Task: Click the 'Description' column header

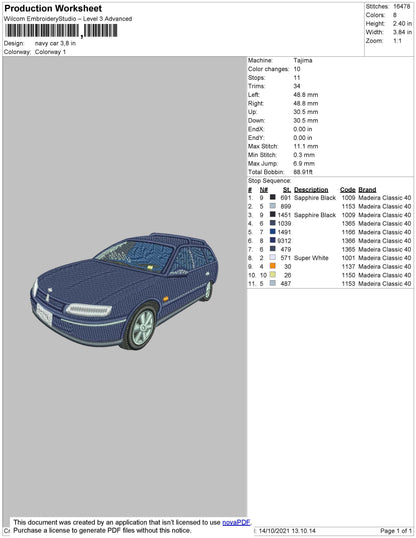Action: click(x=311, y=189)
